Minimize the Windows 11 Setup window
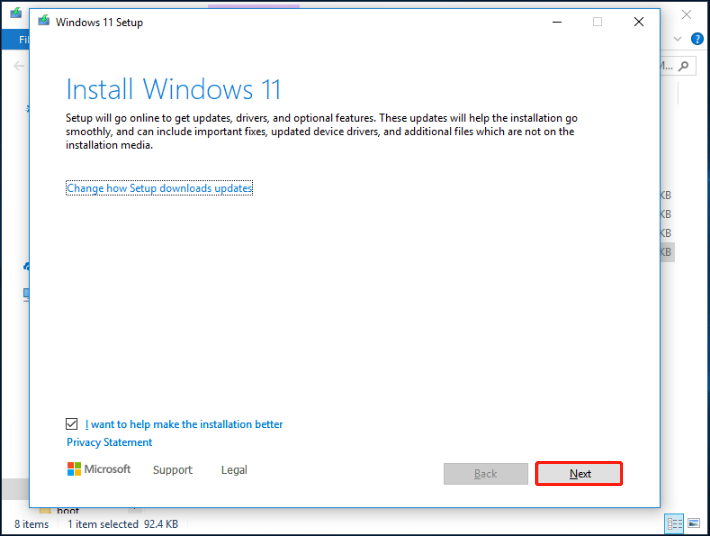Viewport: 710px width, 537px height. (557, 22)
